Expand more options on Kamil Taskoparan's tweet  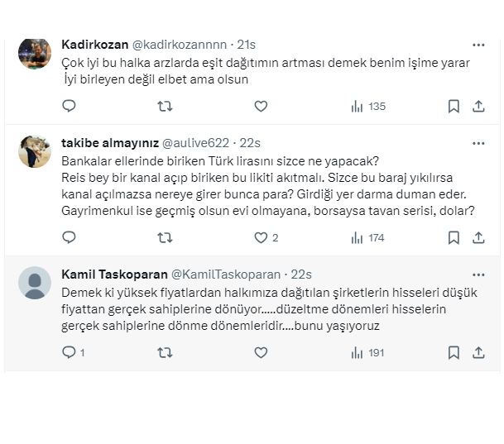pyautogui.click(x=478, y=275)
